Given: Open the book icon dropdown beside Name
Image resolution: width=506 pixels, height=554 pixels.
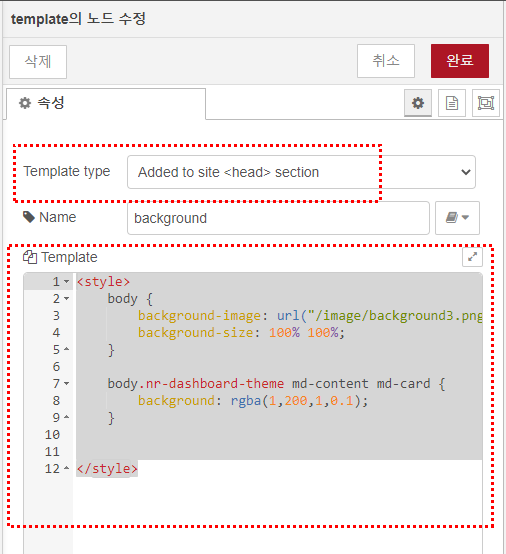Looking at the screenshot, I should 457,218.
